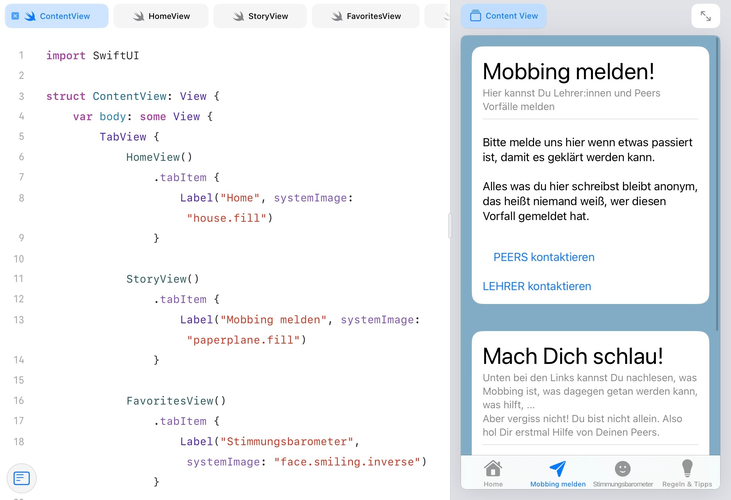Close the ContentView file tab
Image resolution: width=731 pixels, height=500 pixels.
tap(15, 16)
